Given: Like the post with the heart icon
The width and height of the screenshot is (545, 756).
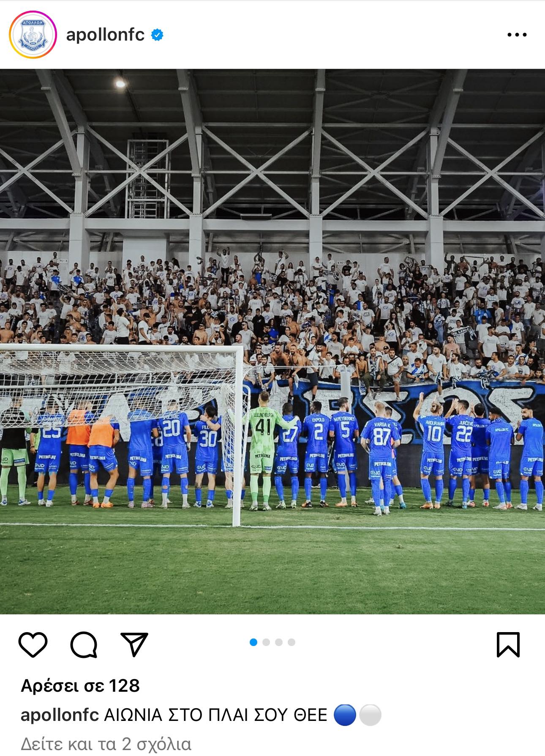Looking at the screenshot, I should 33,645.
